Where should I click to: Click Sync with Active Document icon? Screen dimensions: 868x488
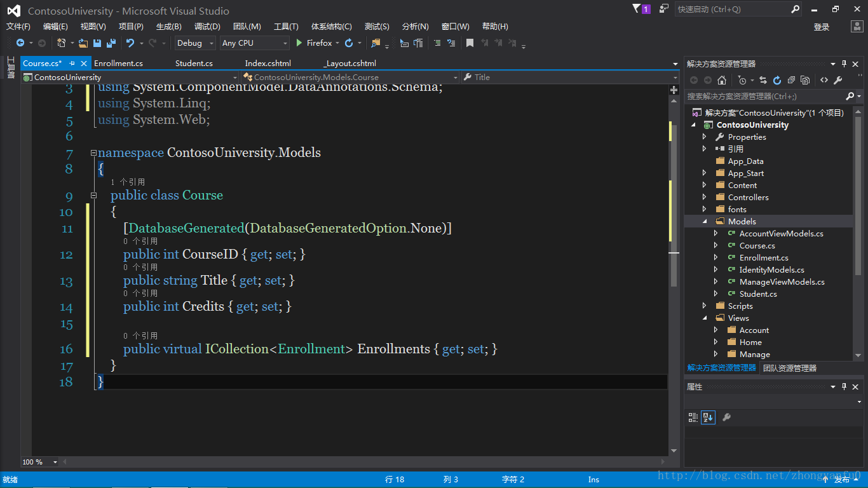(x=763, y=80)
